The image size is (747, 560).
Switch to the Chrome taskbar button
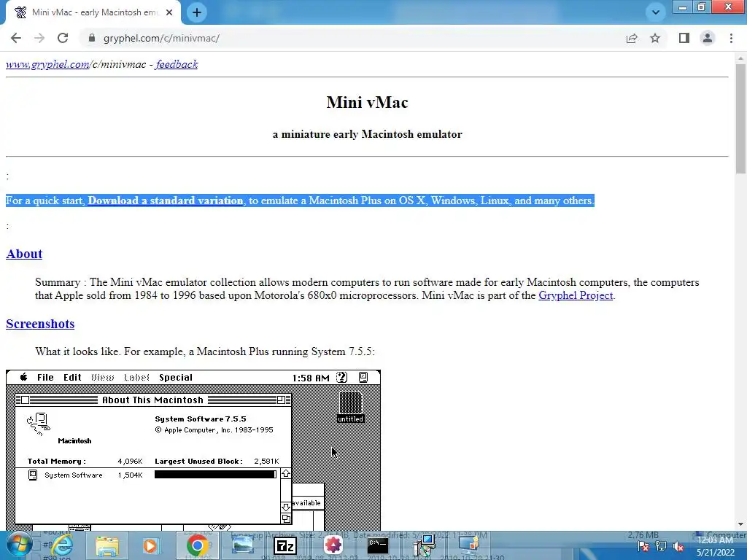pyautogui.click(x=197, y=545)
